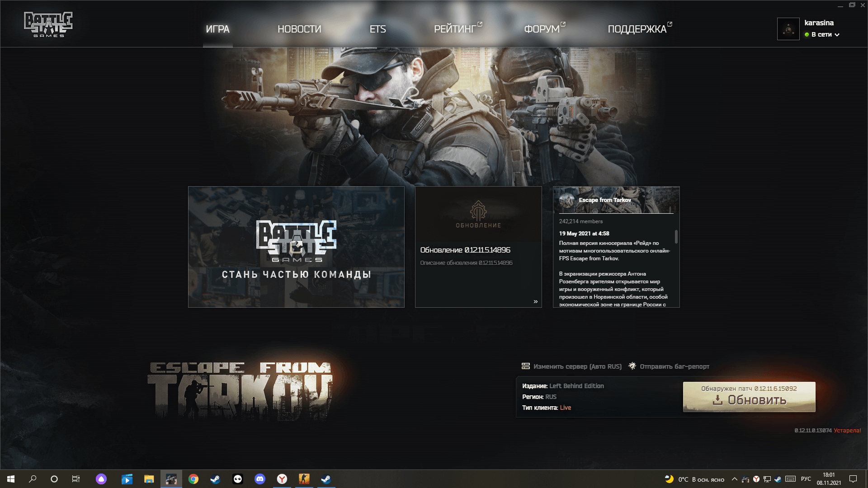Open Movies & TV taskbar icon
Image resolution: width=868 pixels, height=488 pixels.
pos(127,479)
